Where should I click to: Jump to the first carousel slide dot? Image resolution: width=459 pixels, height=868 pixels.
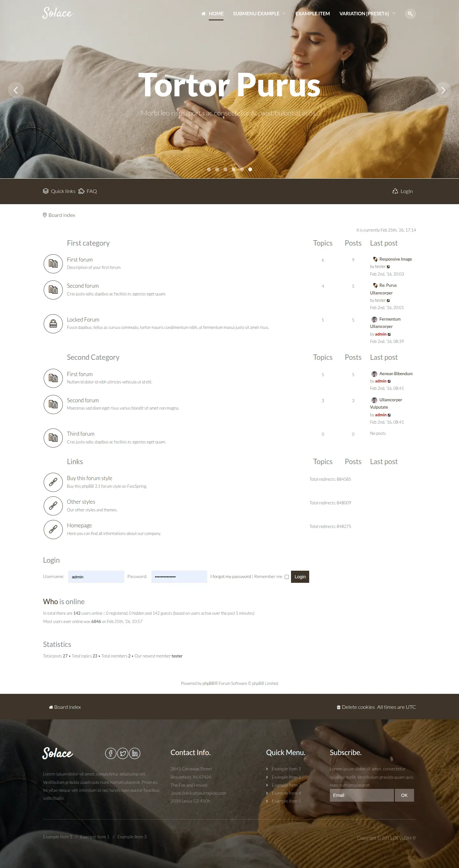click(209, 169)
